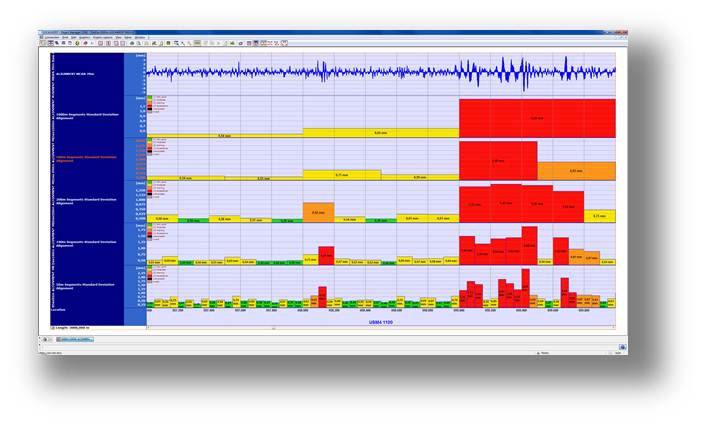Click the red legend swatch in the 200m track
This screenshot has width=704, height=425.
151,191
